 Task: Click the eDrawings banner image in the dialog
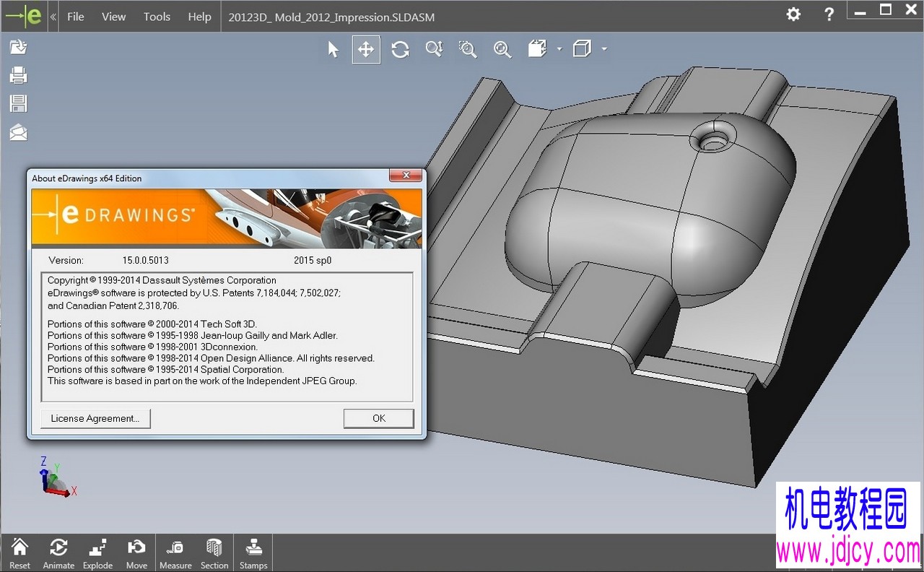click(x=227, y=217)
